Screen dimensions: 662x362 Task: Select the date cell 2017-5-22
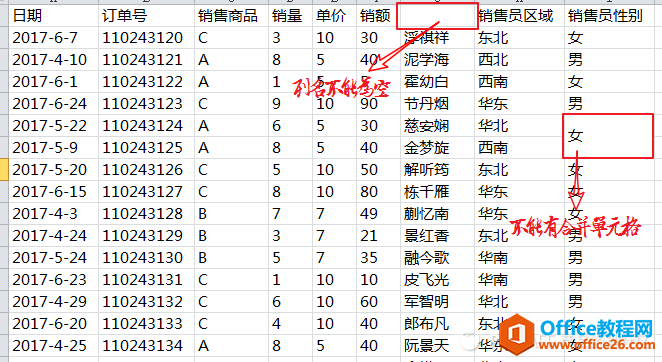[x=54, y=126]
